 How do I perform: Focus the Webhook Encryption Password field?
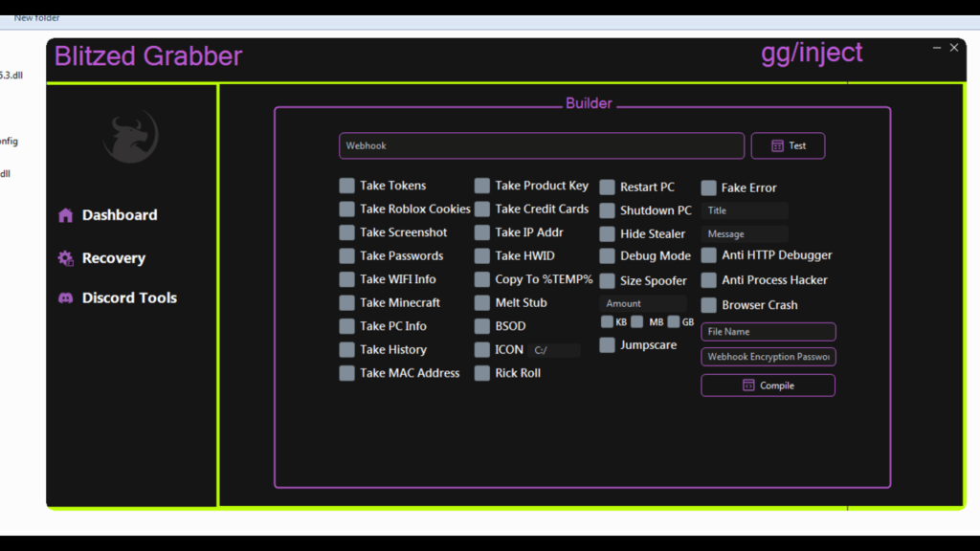[x=768, y=357]
